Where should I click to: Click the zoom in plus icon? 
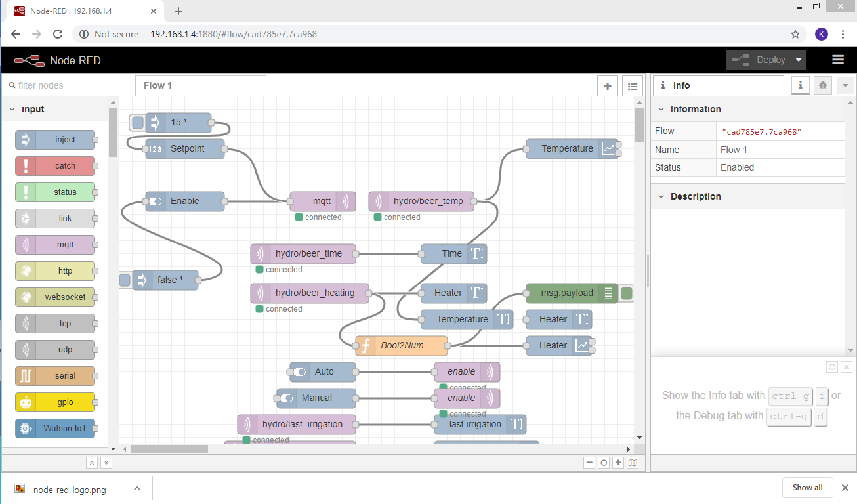point(618,463)
